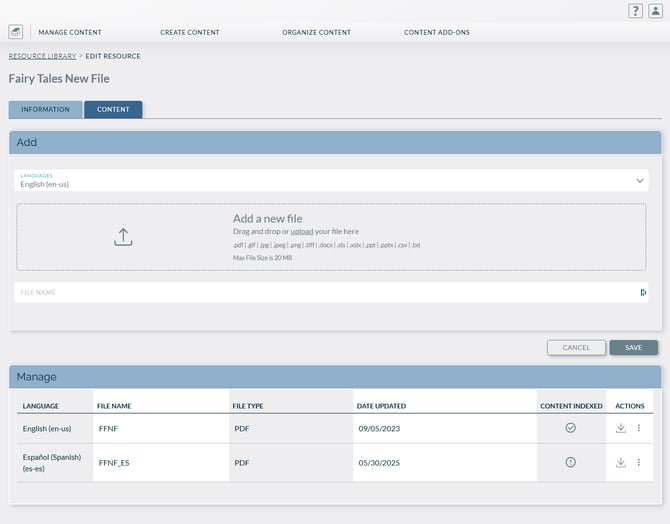This screenshot has width=670, height=524.
Task: Click into the File Name input field
Action: (320, 293)
